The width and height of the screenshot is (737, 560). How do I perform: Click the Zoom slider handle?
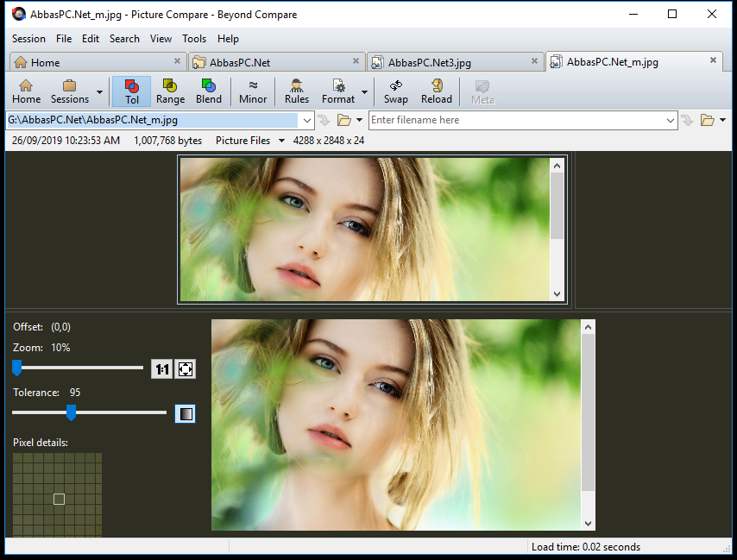(x=17, y=368)
